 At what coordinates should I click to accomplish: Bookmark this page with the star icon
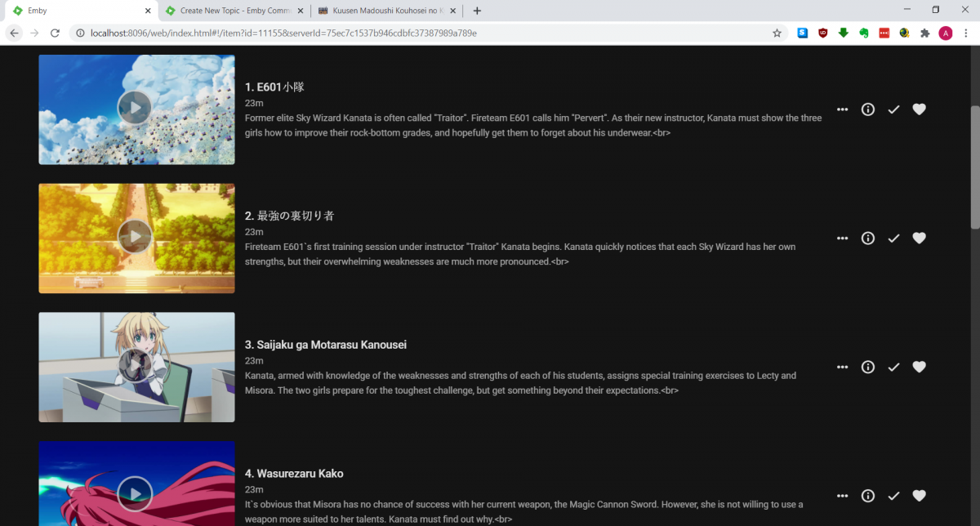coord(777,33)
